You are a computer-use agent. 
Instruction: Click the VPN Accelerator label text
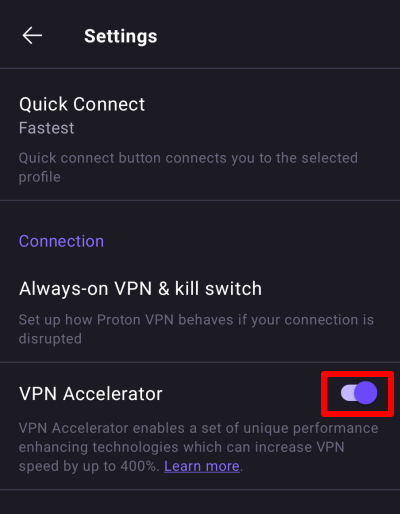[x=91, y=394]
